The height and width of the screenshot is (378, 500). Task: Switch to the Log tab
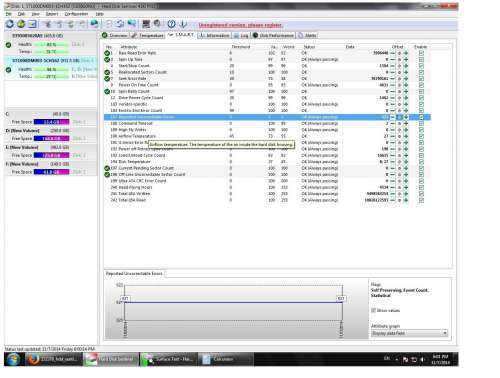(241, 35)
